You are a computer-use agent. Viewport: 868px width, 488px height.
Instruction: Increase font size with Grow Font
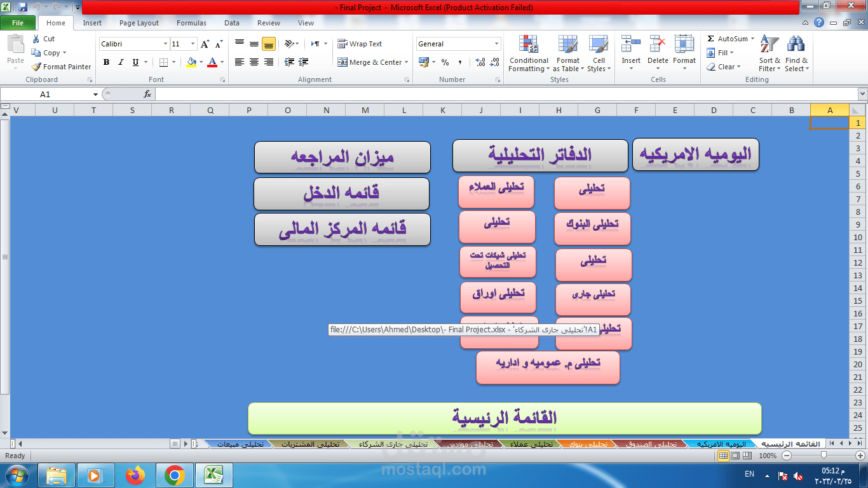tap(205, 44)
